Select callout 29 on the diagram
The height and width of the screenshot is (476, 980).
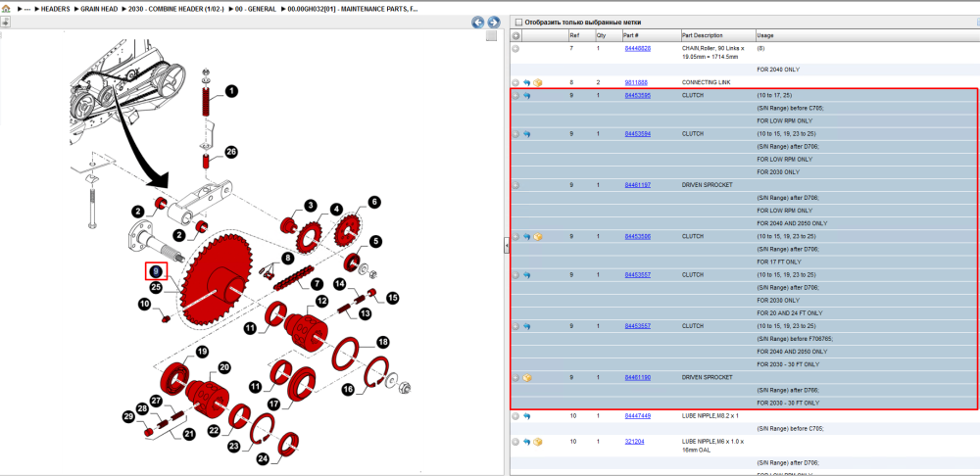tap(128, 416)
